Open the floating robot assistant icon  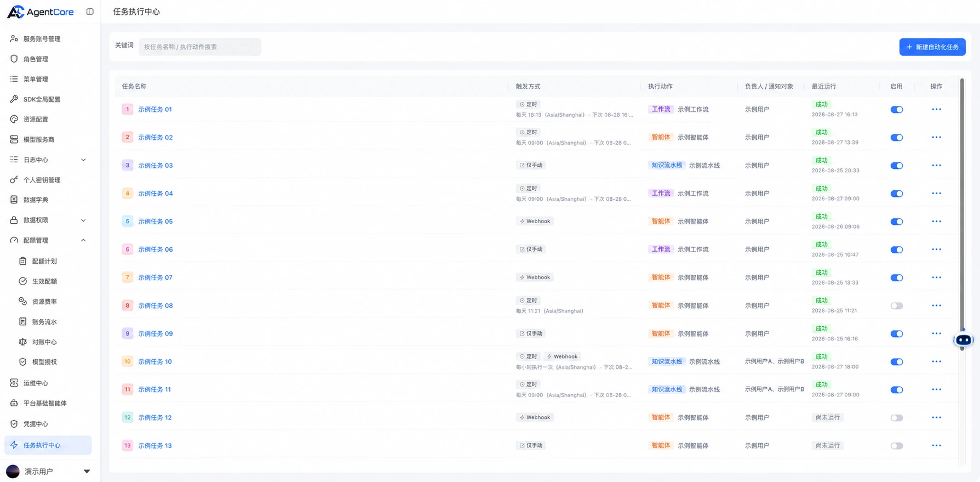pyautogui.click(x=963, y=340)
